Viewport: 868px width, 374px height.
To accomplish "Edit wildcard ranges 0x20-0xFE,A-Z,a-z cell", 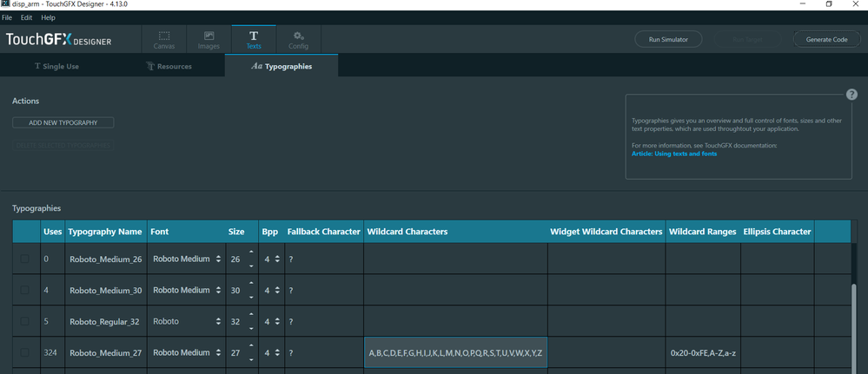I will point(703,352).
